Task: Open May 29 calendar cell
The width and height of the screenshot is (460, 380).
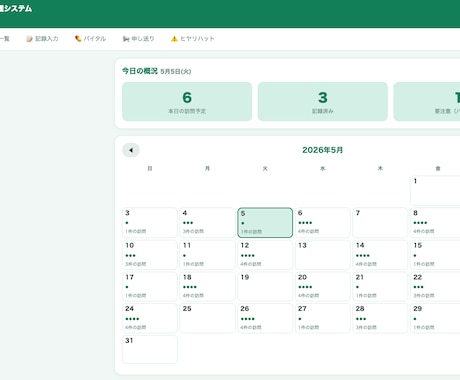Action: click(435, 318)
